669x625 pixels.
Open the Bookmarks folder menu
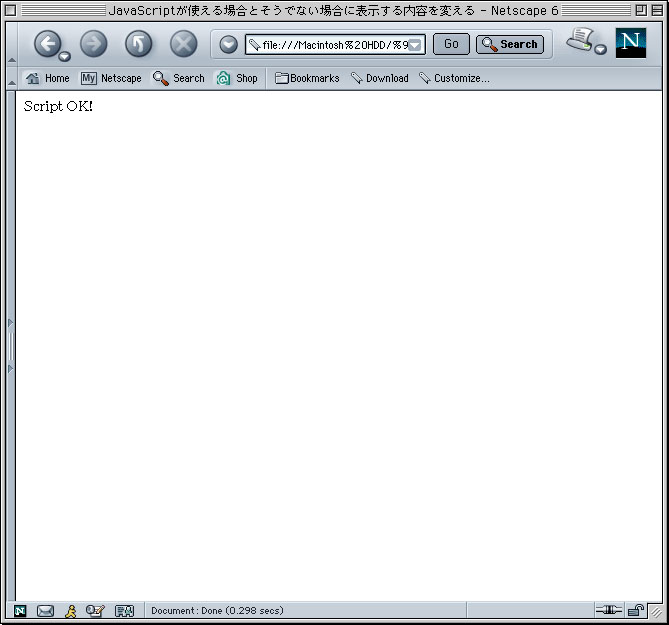point(307,78)
